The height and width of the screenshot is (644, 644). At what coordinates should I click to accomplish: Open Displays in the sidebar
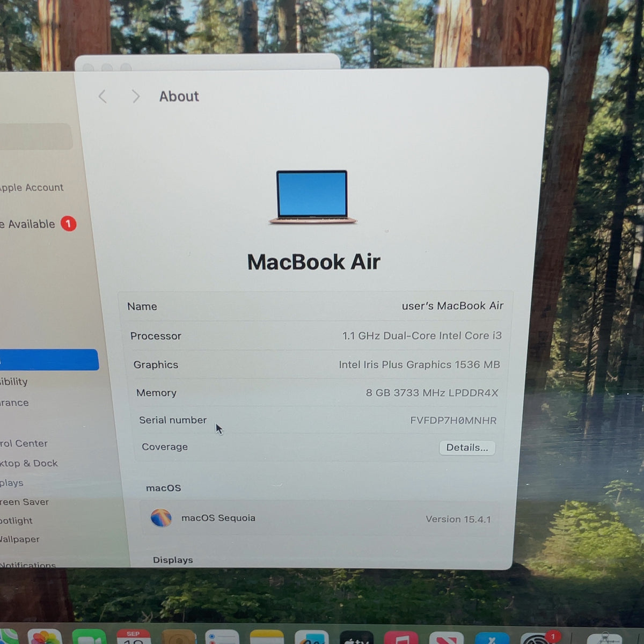tap(12, 482)
